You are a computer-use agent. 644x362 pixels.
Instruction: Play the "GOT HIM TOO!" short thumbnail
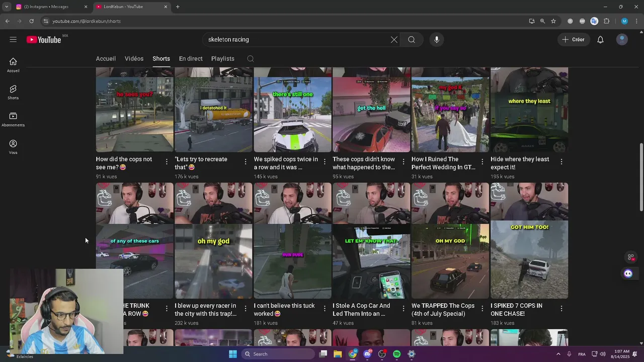[x=529, y=241]
